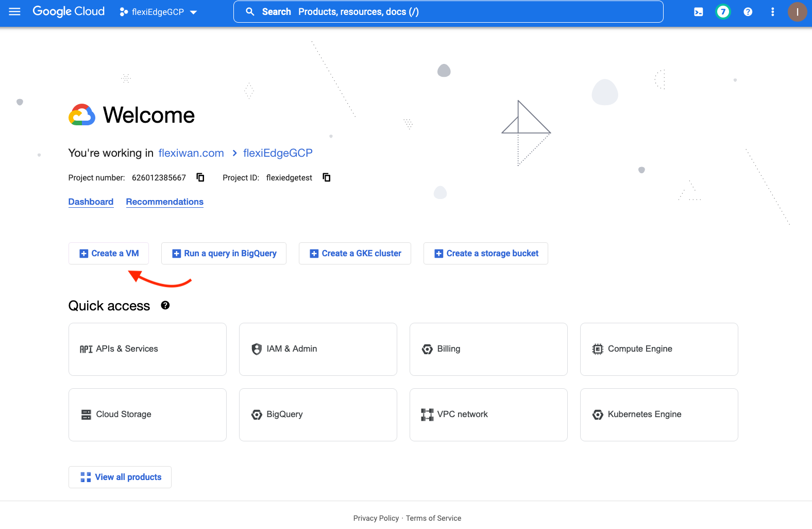
Task: Open the hamburger navigation menu
Action: [x=14, y=12]
